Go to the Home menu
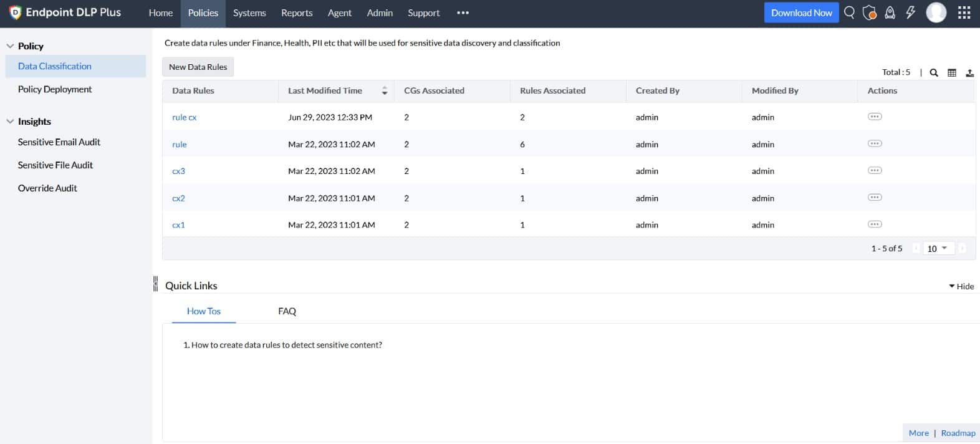The width and height of the screenshot is (980, 444). point(161,12)
